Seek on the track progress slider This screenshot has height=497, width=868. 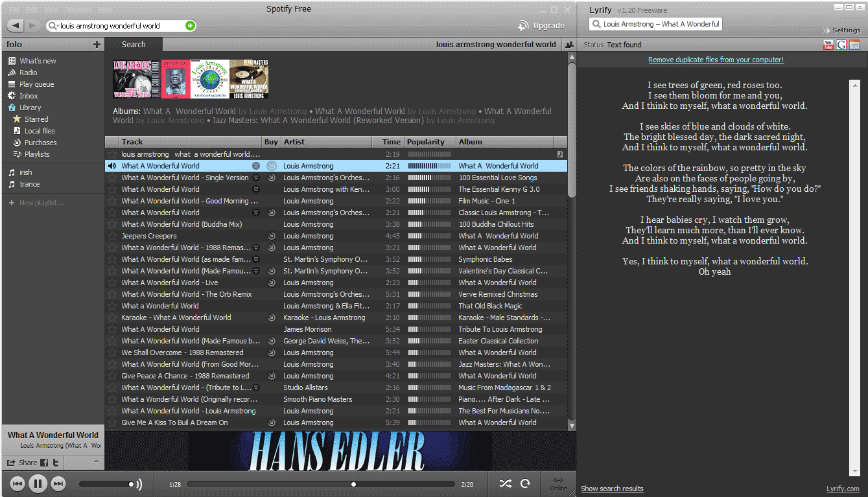[x=321, y=484]
